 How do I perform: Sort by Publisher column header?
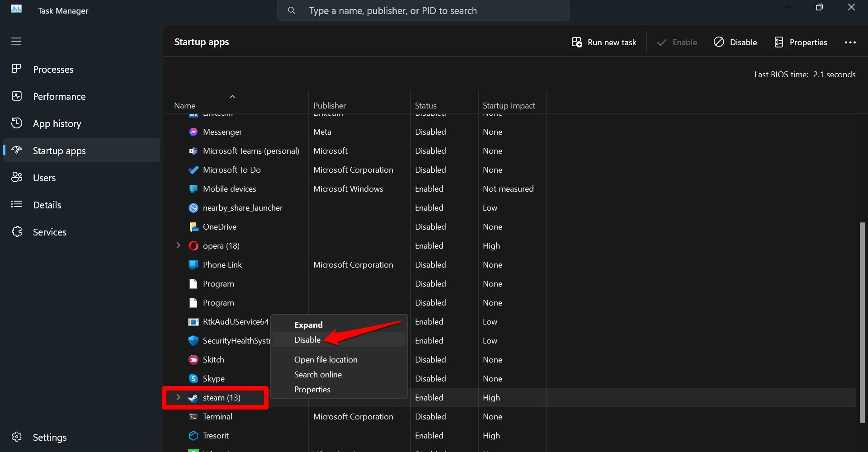tap(330, 106)
